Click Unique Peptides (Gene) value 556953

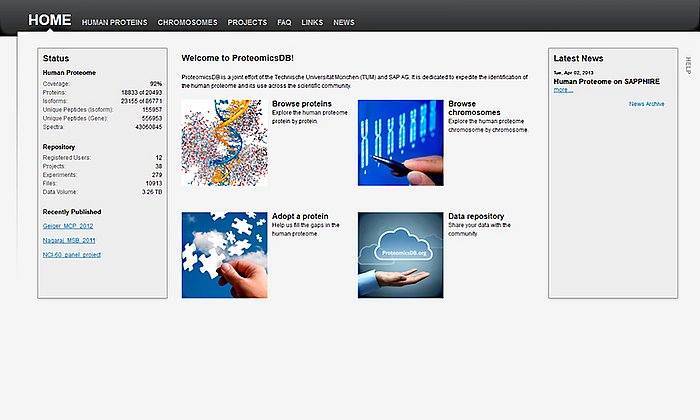152,118
